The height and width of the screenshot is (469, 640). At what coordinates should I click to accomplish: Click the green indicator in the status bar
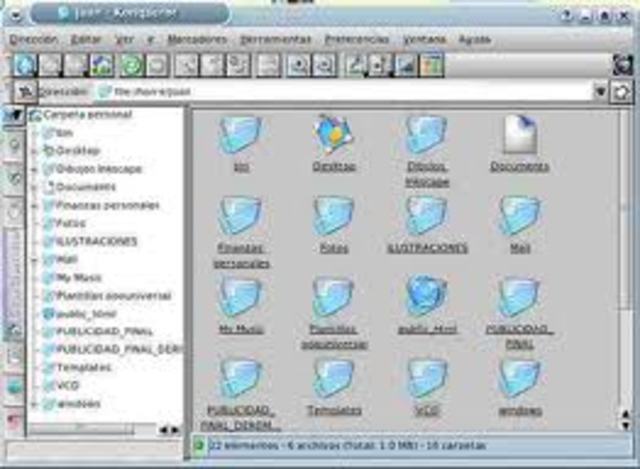[199, 446]
